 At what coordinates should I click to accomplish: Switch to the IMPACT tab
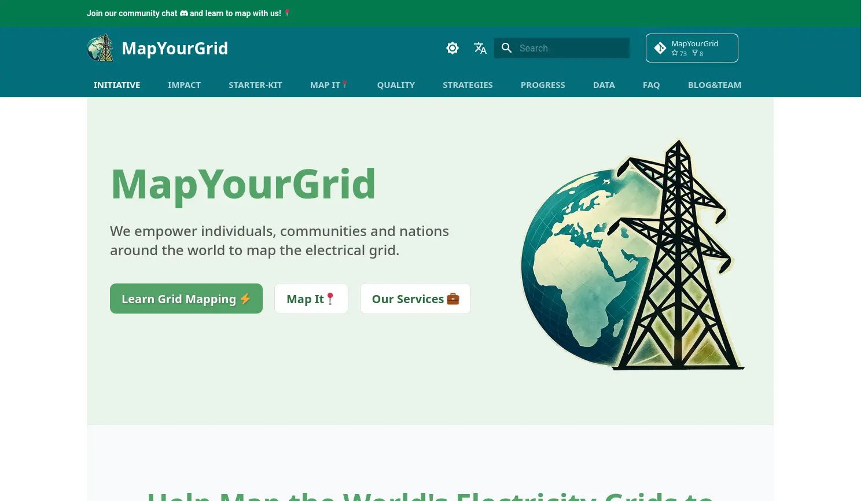click(184, 85)
